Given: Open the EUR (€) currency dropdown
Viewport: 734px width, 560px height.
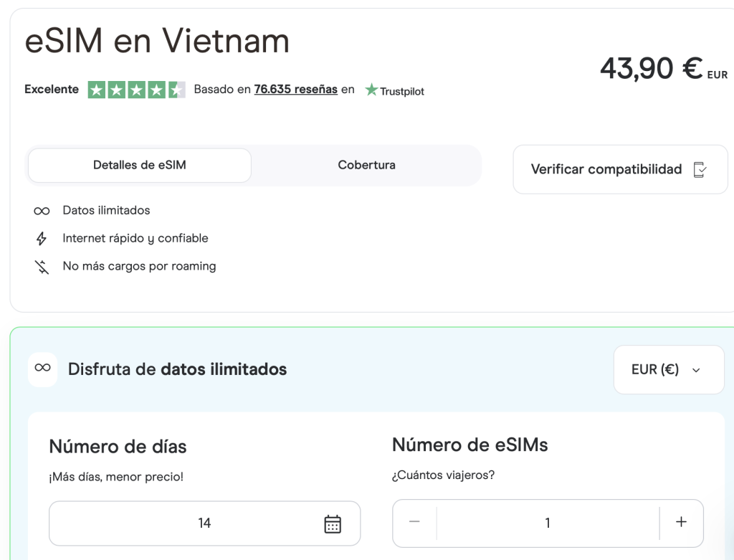Looking at the screenshot, I should click(x=668, y=369).
